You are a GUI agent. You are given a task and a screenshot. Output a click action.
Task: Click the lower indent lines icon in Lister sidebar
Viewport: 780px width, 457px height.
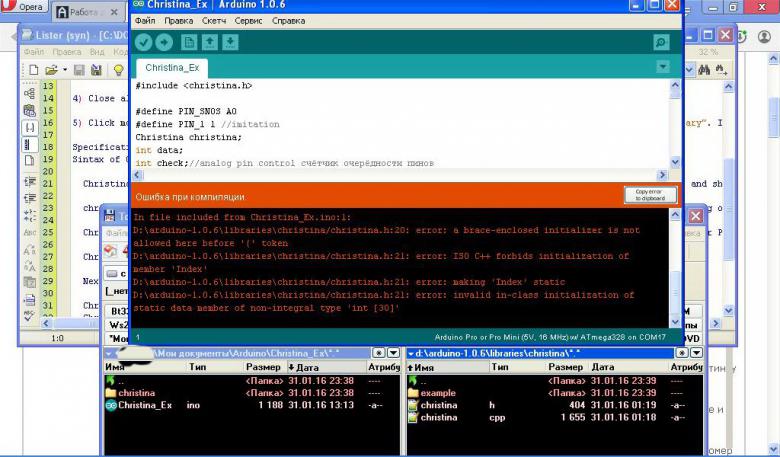(x=30, y=198)
